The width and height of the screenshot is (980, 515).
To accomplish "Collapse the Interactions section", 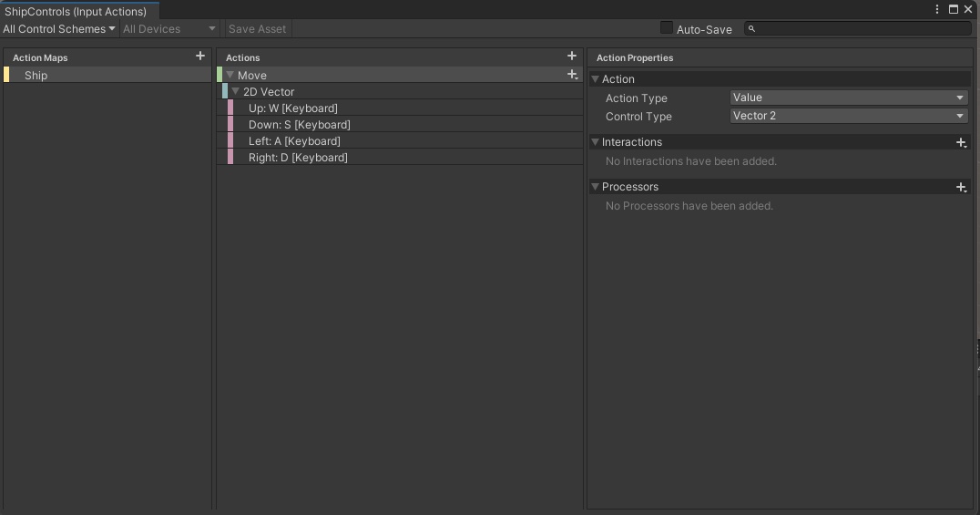I will point(596,142).
